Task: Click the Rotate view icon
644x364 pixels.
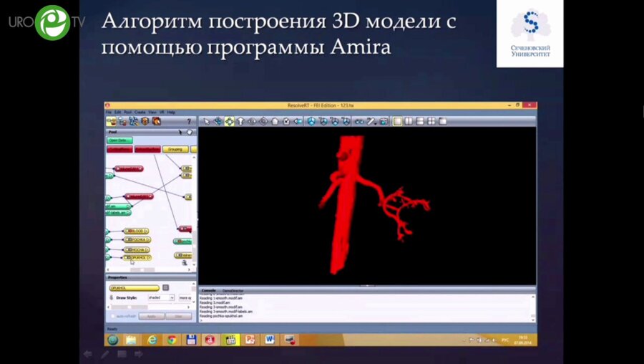Action: tap(252, 121)
